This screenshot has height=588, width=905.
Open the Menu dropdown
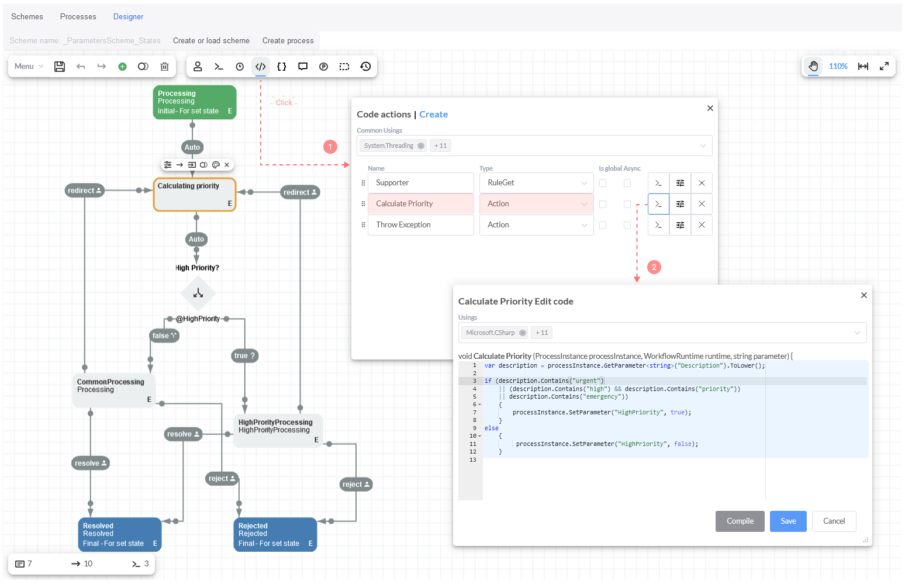(x=29, y=67)
